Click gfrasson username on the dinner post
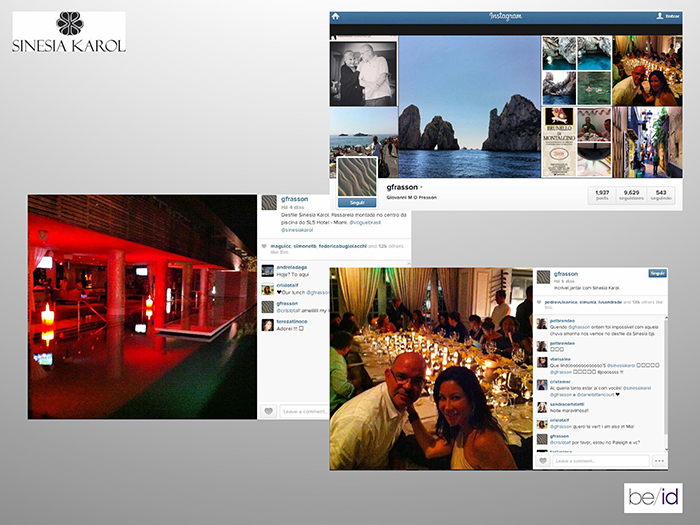 [566, 274]
